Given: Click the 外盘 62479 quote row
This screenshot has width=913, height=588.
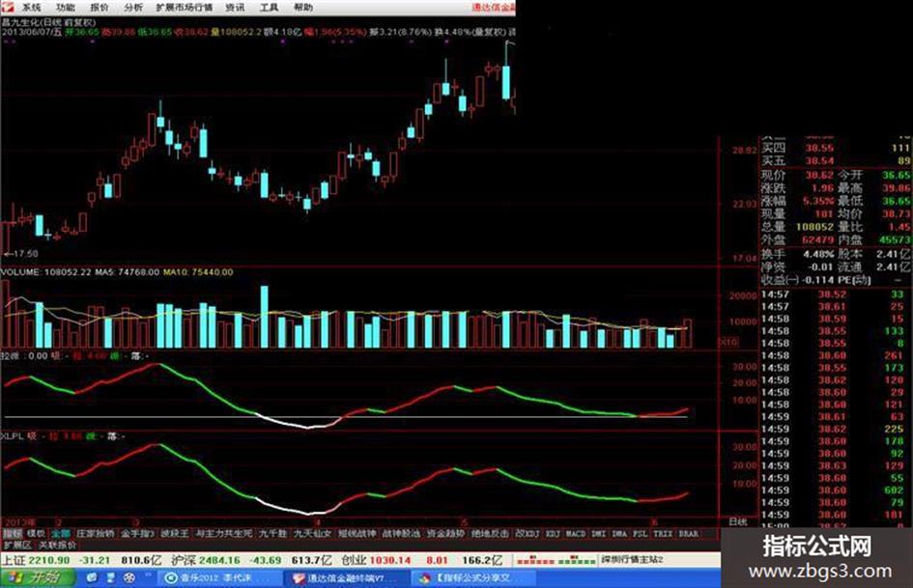Looking at the screenshot, I should tap(797, 239).
